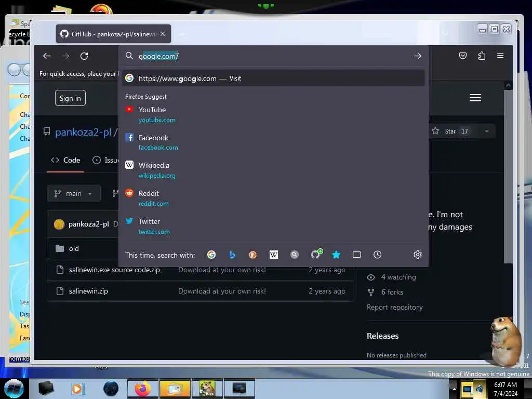
Task: Open the old folder
Action: pyautogui.click(x=74, y=248)
